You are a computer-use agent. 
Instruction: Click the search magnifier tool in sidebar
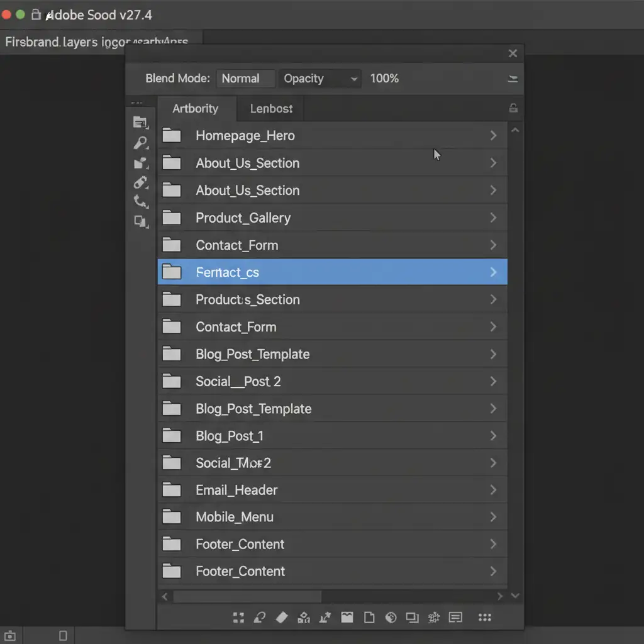point(140,143)
